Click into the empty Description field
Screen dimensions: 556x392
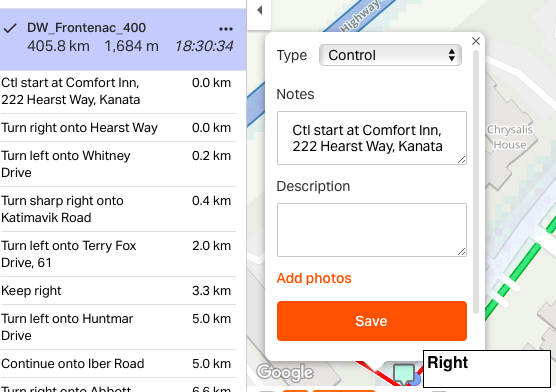coord(372,230)
